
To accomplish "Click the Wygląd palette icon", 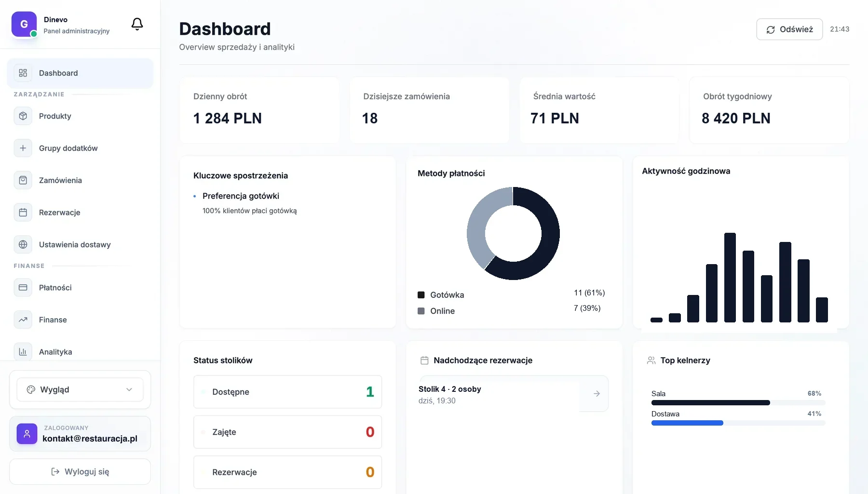I will 31,389.
